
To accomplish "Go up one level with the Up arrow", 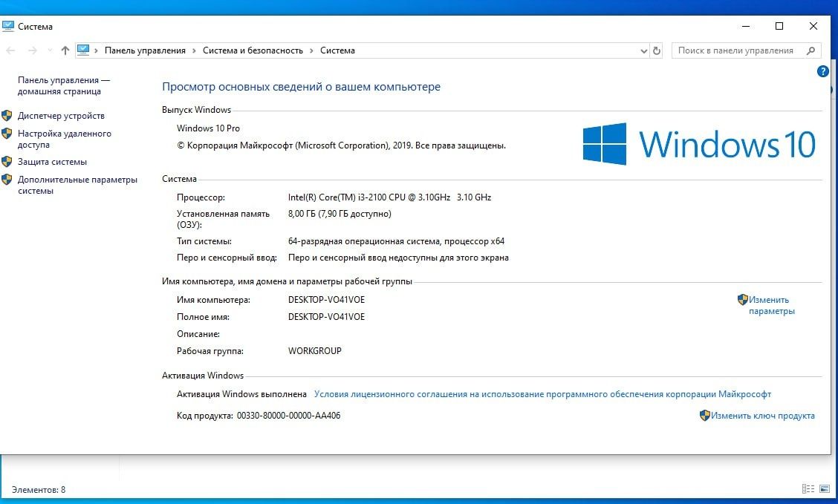I will click(x=65, y=50).
